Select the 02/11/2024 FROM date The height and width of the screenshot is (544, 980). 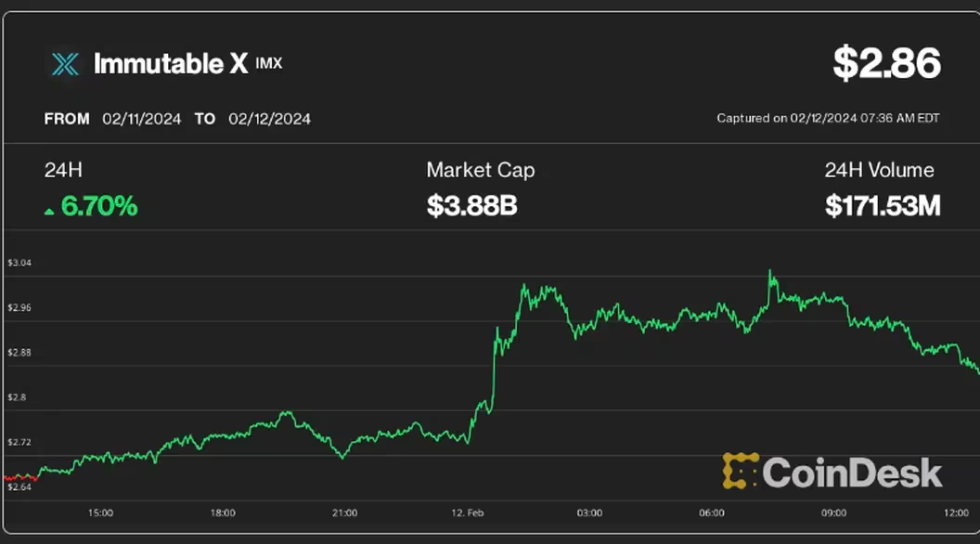coord(143,119)
